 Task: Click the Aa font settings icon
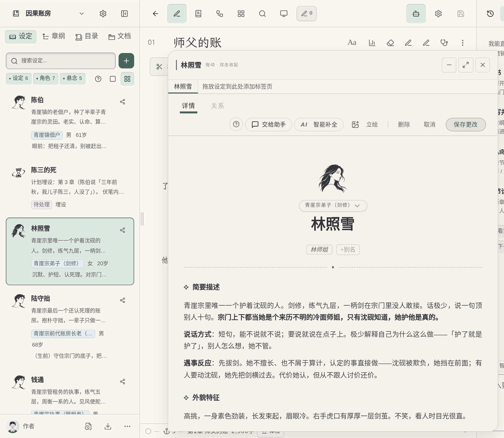click(x=352, y=43)
